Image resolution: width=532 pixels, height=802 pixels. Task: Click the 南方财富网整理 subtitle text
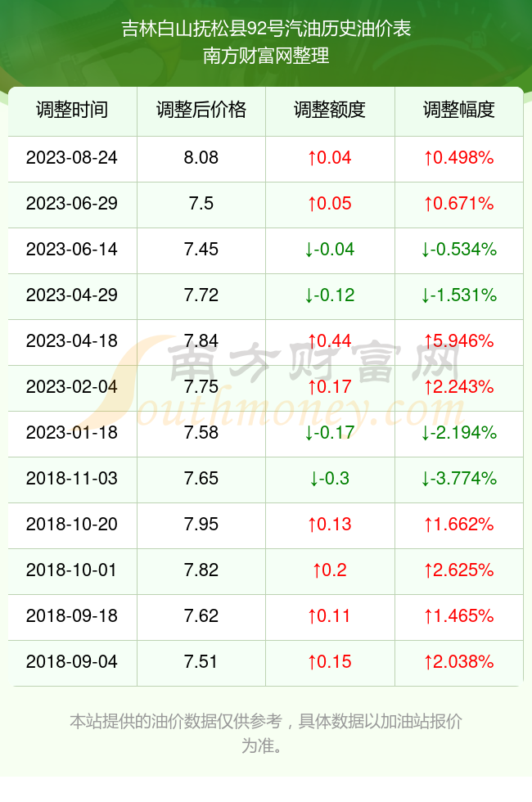[266, 56]
